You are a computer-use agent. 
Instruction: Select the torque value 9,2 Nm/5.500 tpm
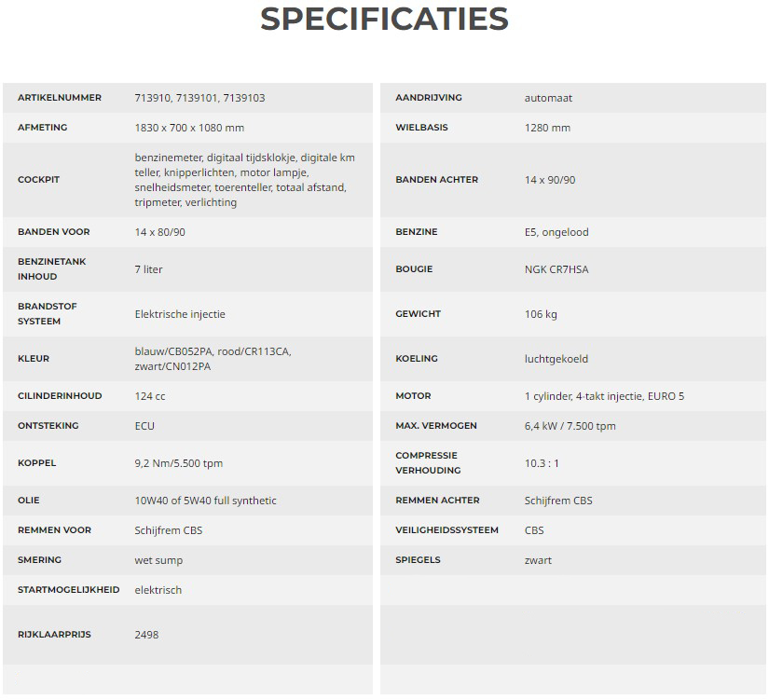coord(179,463)
